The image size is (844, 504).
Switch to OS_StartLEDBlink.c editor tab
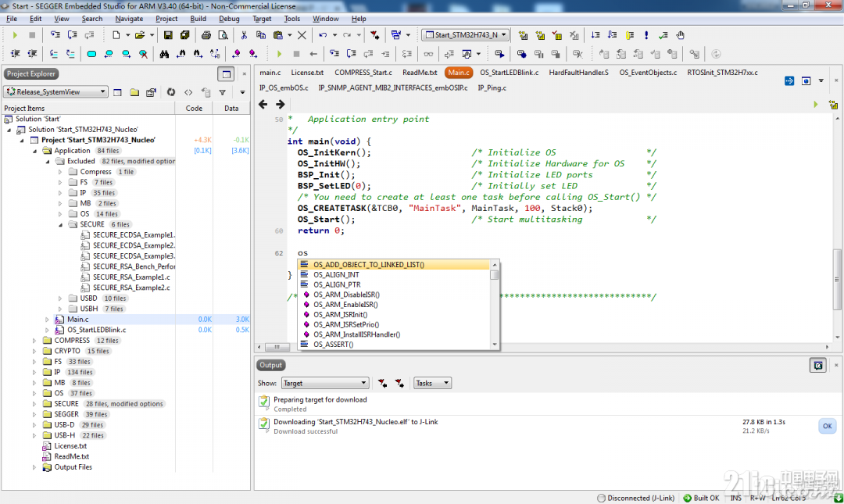point(510,73)
